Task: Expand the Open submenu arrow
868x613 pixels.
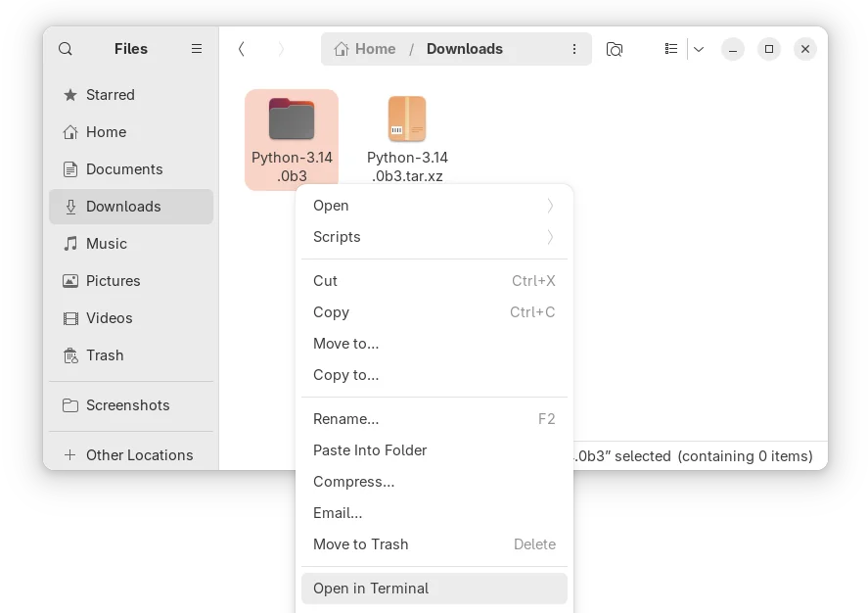Action: pyautogui.click(x=550, y=206)
